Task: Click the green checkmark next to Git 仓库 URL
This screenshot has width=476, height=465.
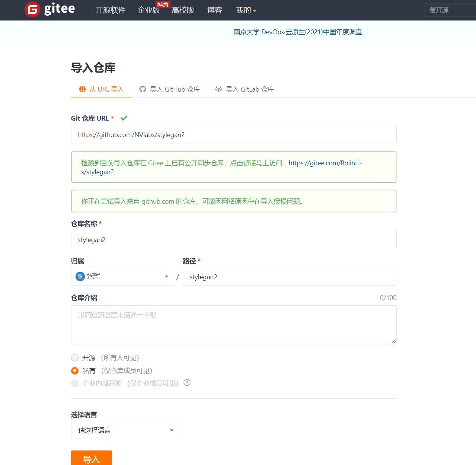Action: click(x=124, y=118)
